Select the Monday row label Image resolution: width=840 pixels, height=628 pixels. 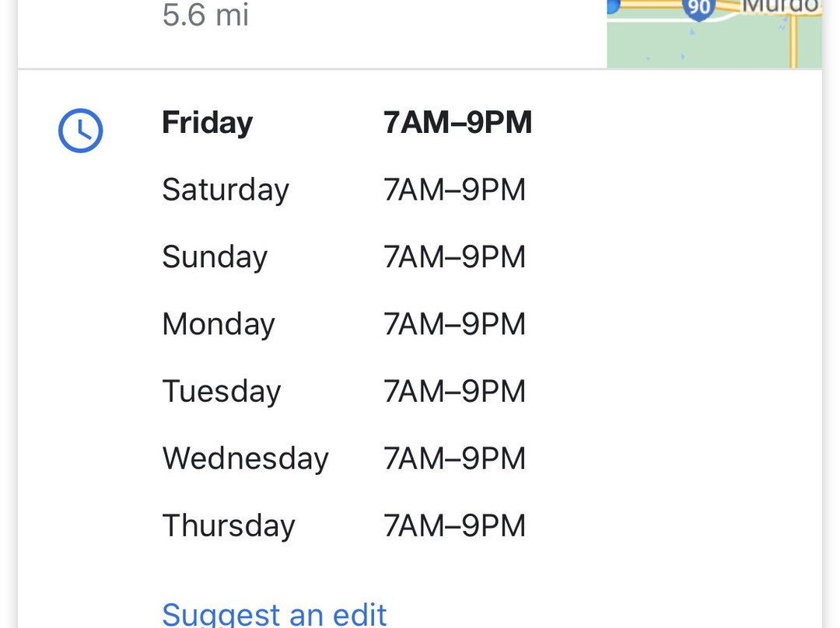click(219, 324)
